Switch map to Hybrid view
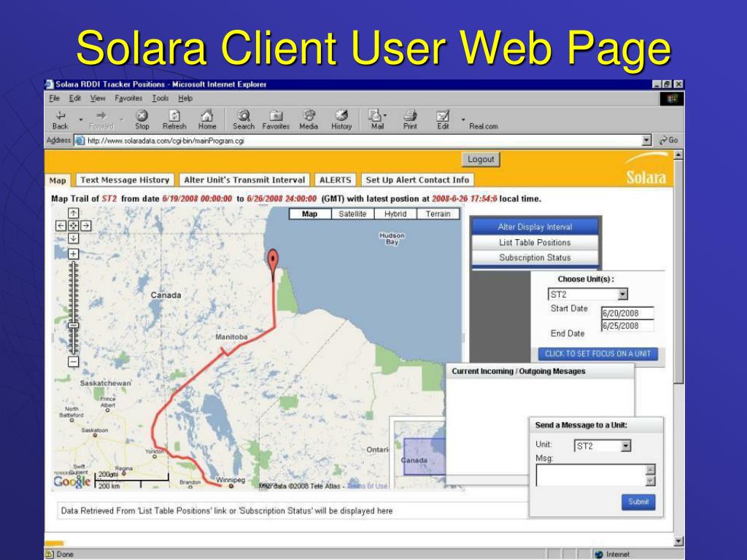This screenshot has width=747, height=560. tap(395, 214)
